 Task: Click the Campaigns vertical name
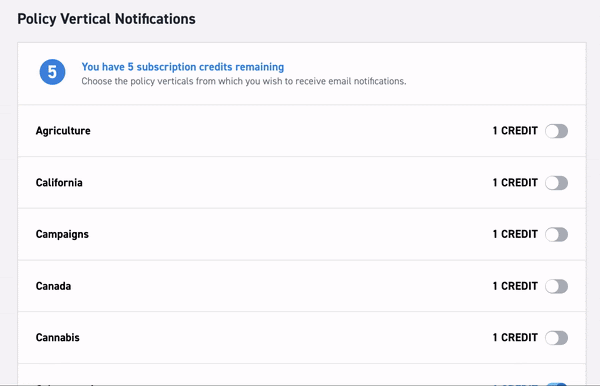pos(62,235)
